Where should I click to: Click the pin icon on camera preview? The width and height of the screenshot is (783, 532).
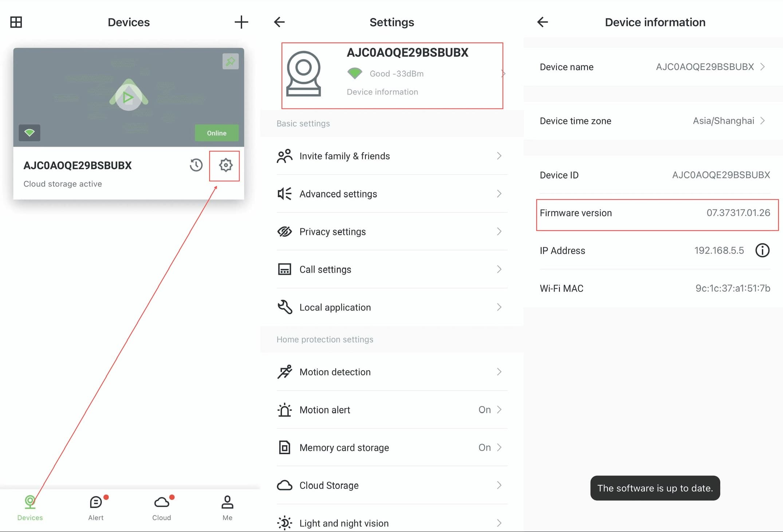point(231,61)
